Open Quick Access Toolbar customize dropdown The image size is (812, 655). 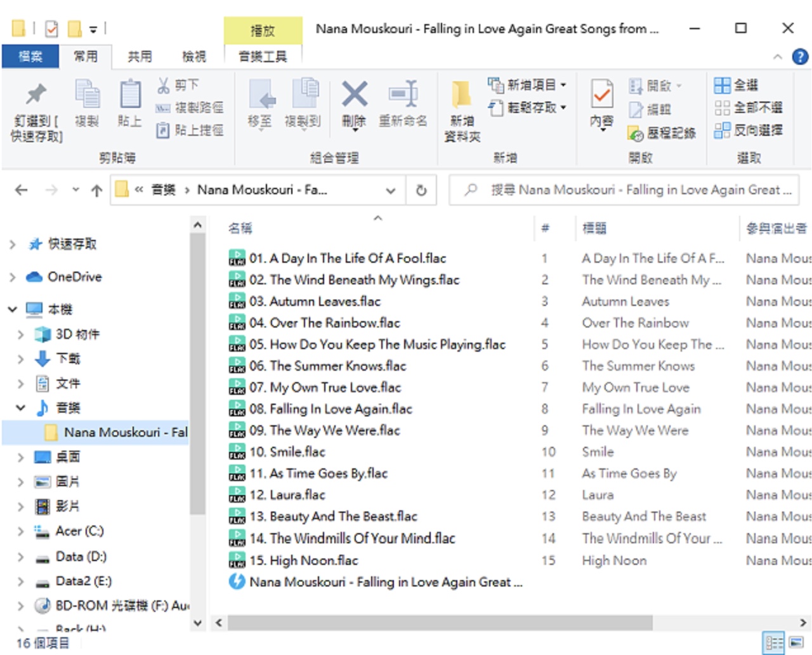point(93,29)
